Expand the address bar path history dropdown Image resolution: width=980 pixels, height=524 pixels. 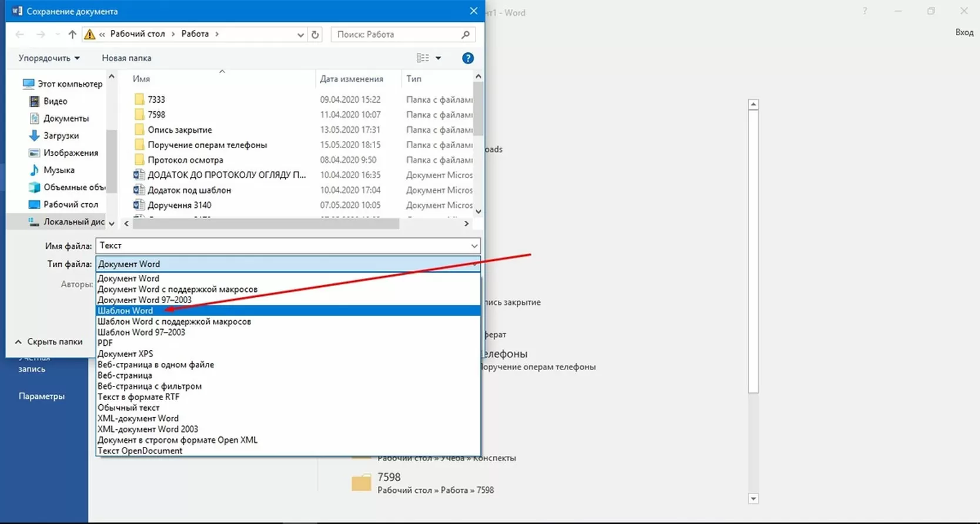pos(300,35)
